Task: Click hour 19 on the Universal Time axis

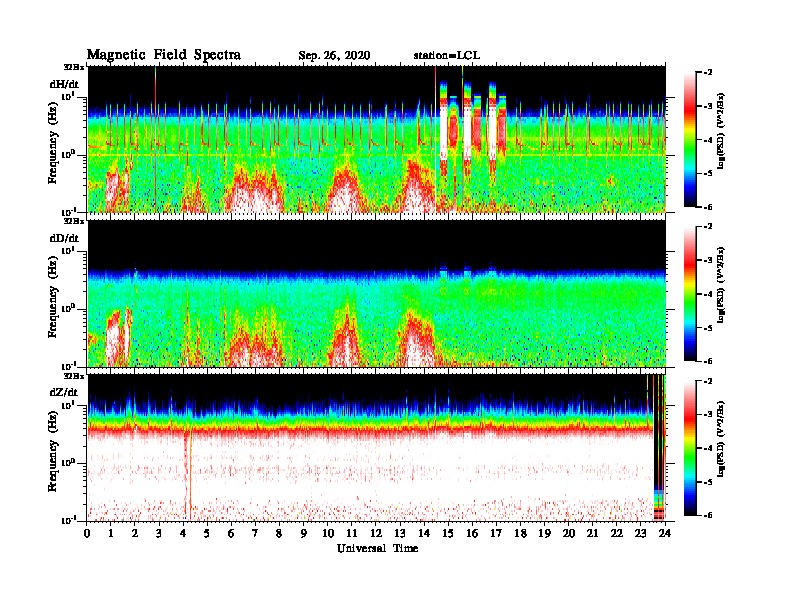Action: 544,534
